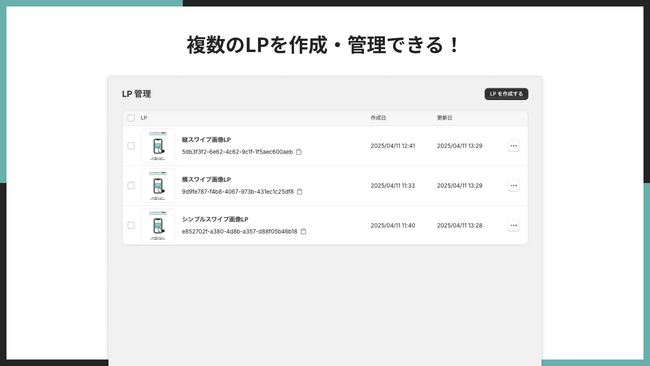650x366 pixels.
Task: Open more options for 縦スワイプ画像LP row
Action: [514, 146]
